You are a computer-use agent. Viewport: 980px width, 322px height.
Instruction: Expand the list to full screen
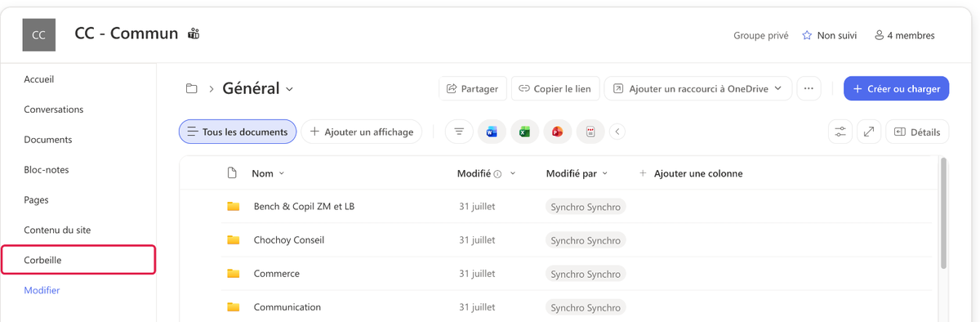(869, 132)
